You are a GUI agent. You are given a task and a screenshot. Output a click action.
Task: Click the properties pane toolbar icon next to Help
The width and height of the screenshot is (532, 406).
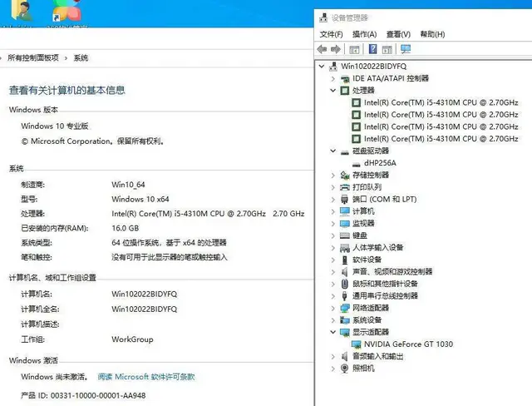[x=387, y=50]
